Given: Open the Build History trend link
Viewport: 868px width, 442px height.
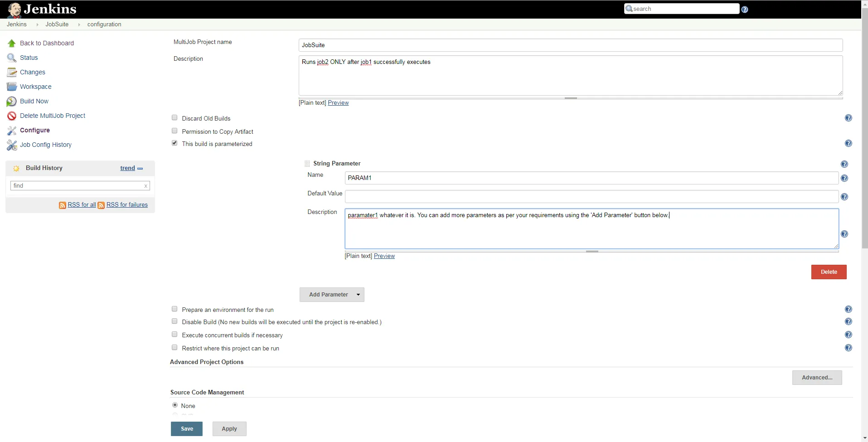Looking at the screenshot, I should click(x=127, y=168).
